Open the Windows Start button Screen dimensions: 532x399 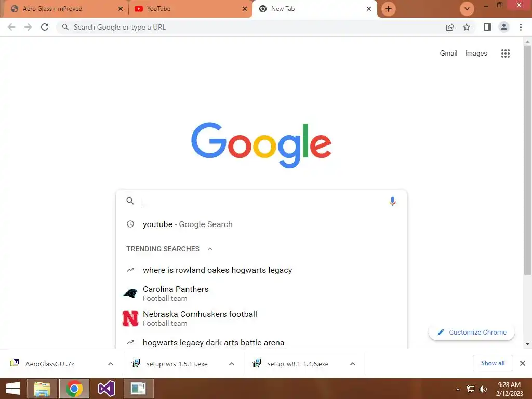coord(13,389)
